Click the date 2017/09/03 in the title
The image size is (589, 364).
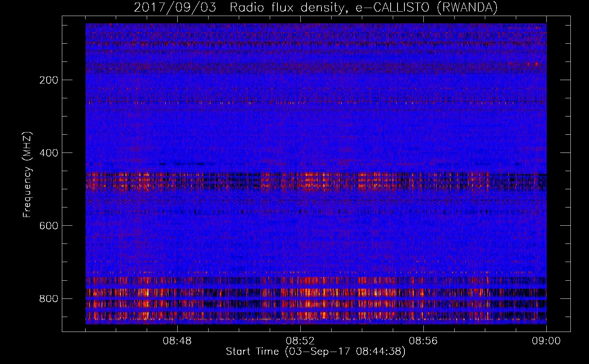(175, 7)
